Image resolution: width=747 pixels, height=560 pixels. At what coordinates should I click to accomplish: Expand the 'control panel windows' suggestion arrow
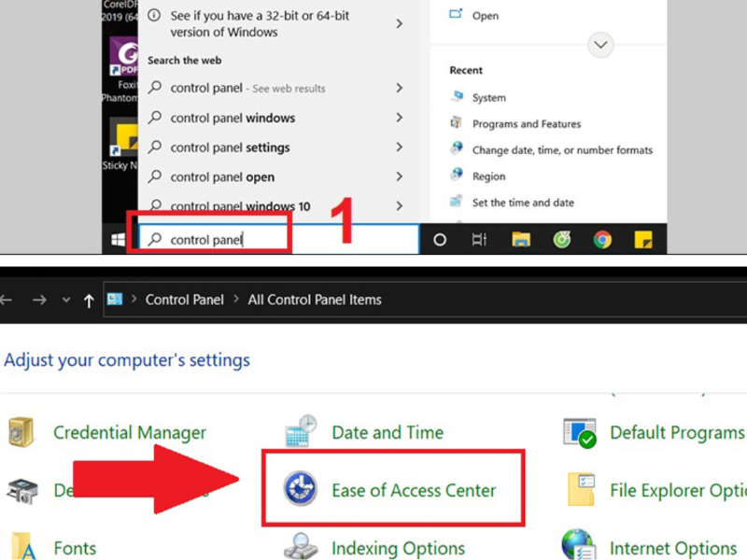[x=400, y=118]
